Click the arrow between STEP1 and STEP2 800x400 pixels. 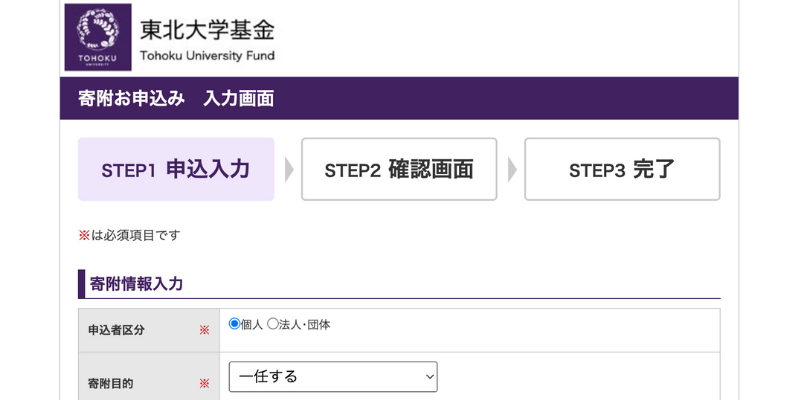[x=289, y=169]
